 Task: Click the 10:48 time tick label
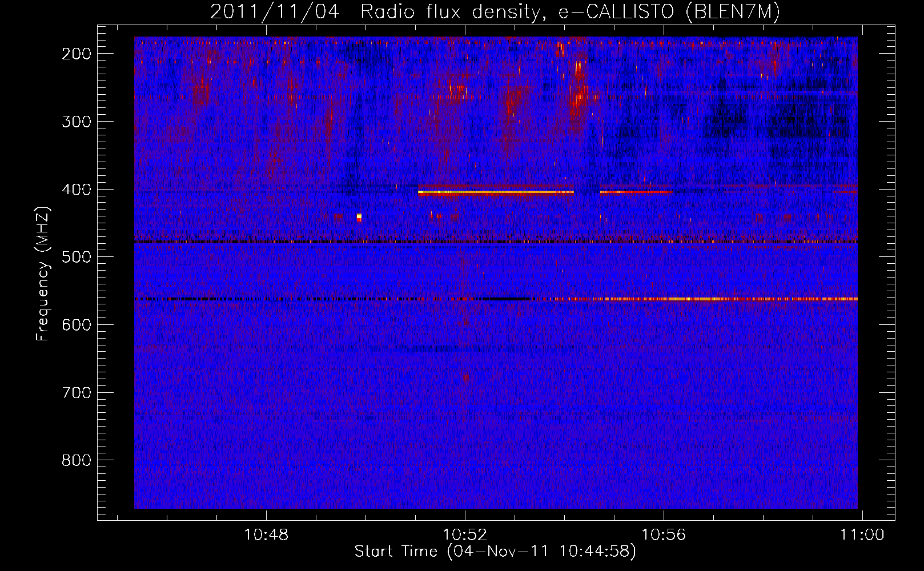pyautogui.click(x=266, y=535)
